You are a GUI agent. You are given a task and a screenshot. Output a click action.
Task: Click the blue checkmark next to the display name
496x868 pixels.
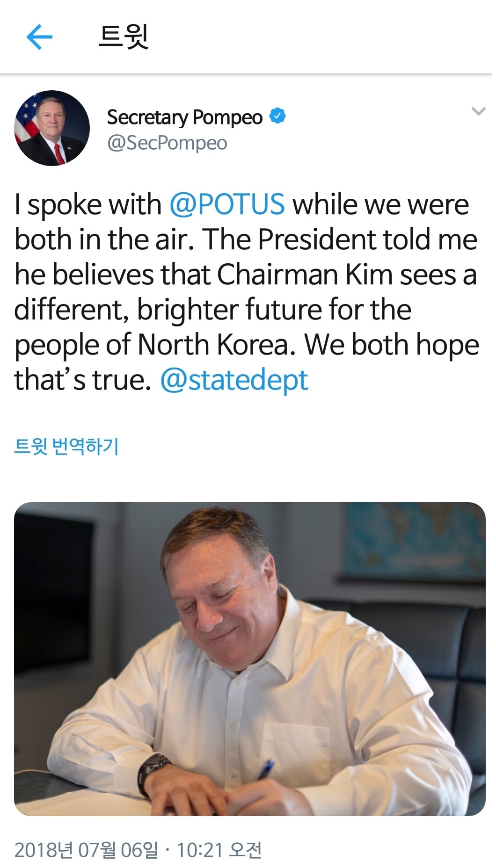(x=278, y=115)
